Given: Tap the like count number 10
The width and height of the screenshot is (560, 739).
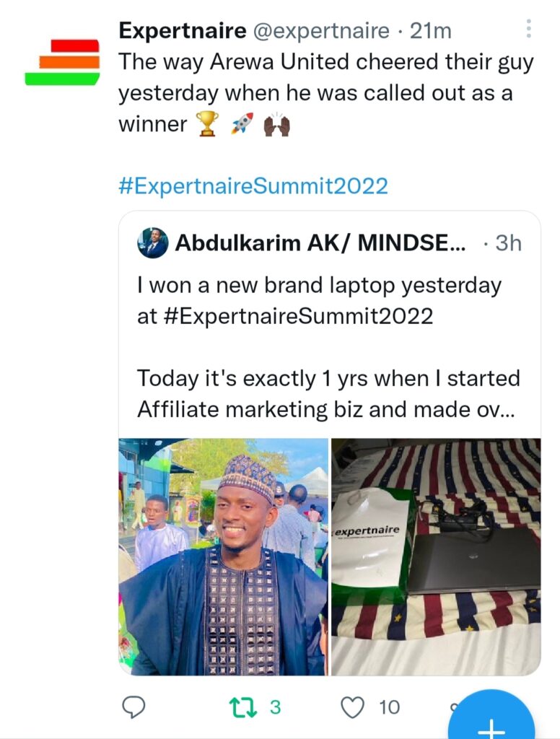Looking at the screenshot, I should pos(389,707).
